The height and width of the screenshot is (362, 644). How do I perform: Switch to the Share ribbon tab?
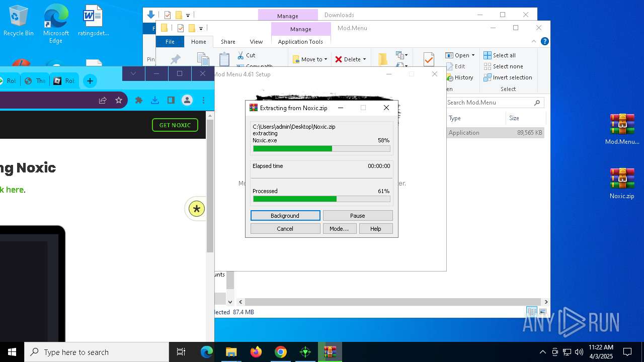[228, 42]
